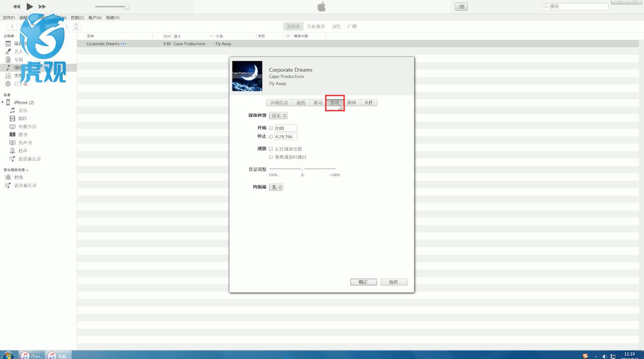Click the 音量调整 volume adjustment slider
Screen dimensions: 644x359
pos(302,168)
